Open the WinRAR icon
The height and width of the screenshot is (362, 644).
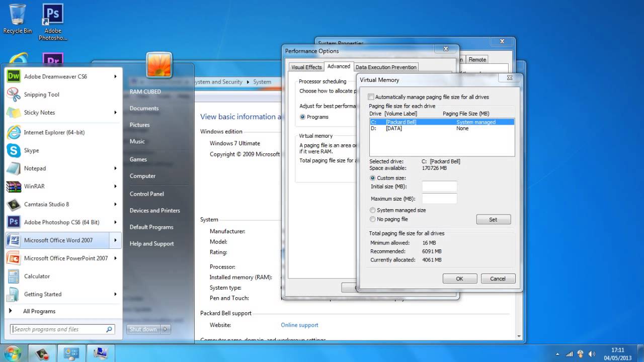click(x=14, y=187)
